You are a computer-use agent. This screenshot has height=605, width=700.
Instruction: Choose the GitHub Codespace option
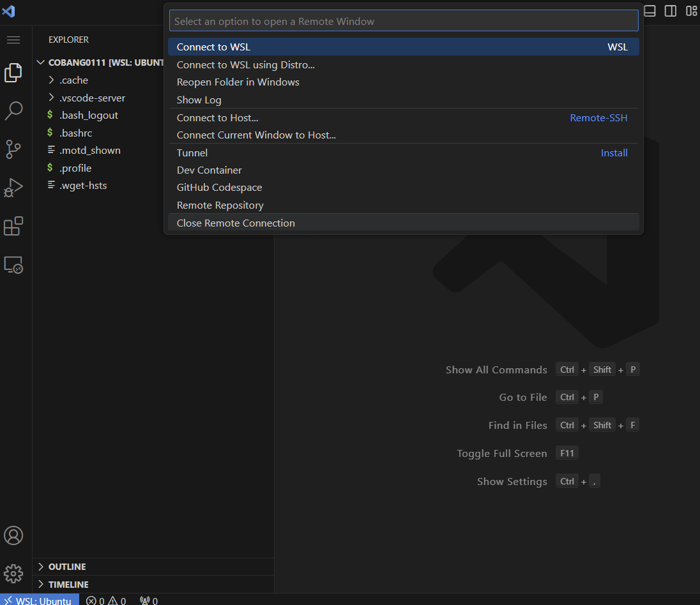404,188
